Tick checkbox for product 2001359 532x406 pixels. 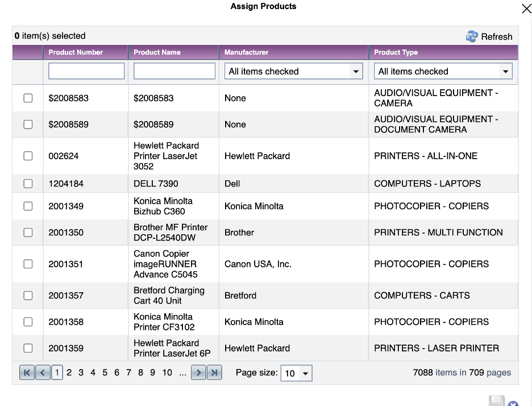point(28,349)
